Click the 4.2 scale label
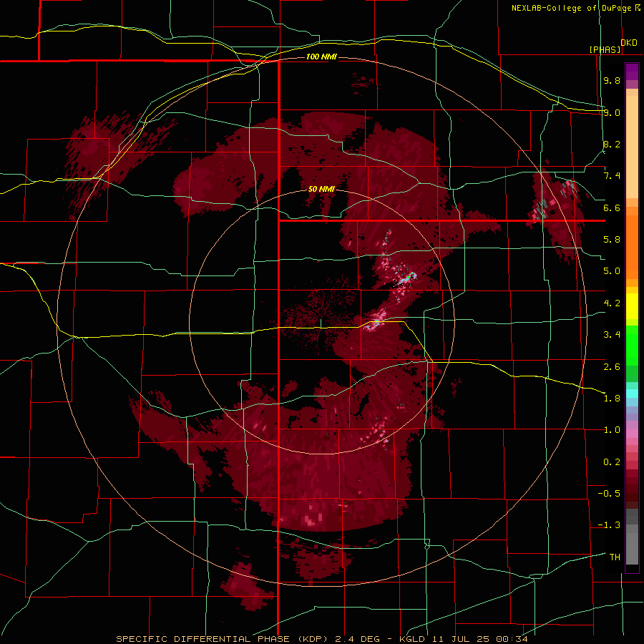The width and height of the screenshot is (644, 644). (612, 303)
